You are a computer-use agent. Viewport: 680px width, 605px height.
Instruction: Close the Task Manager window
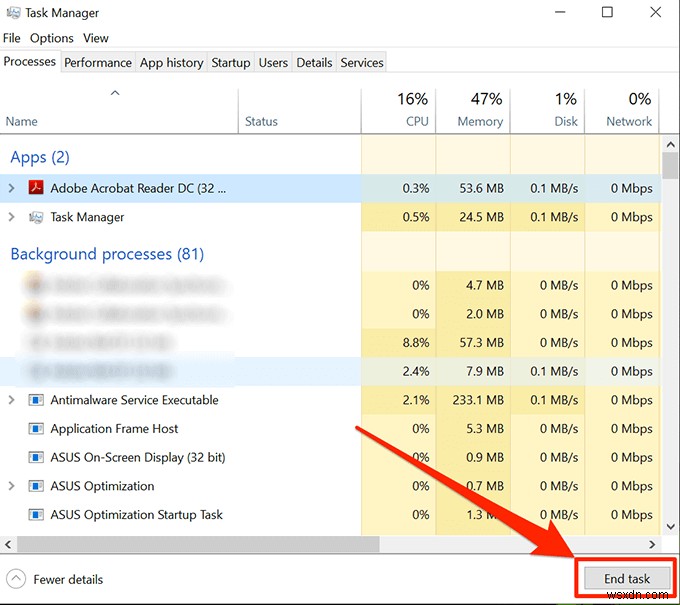[656, 12]
